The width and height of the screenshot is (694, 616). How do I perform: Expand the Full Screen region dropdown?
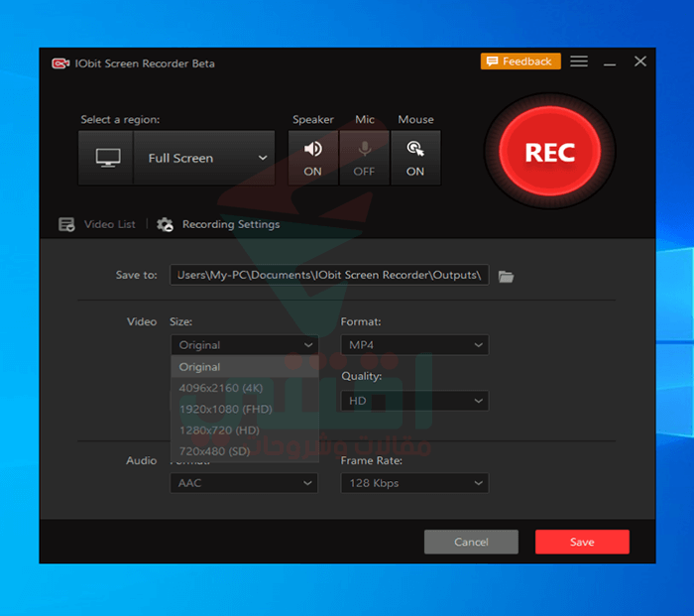(x=204, y=158)
